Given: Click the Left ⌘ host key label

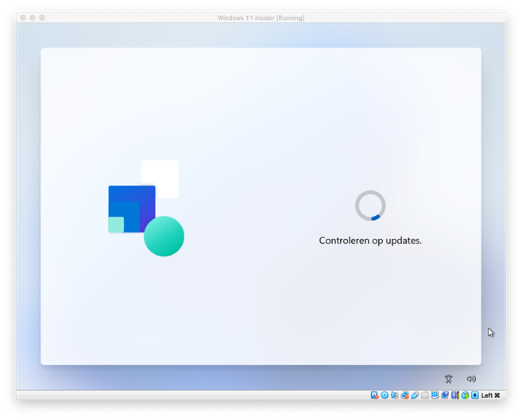Looking at the screenshot, I should [491, 395].
